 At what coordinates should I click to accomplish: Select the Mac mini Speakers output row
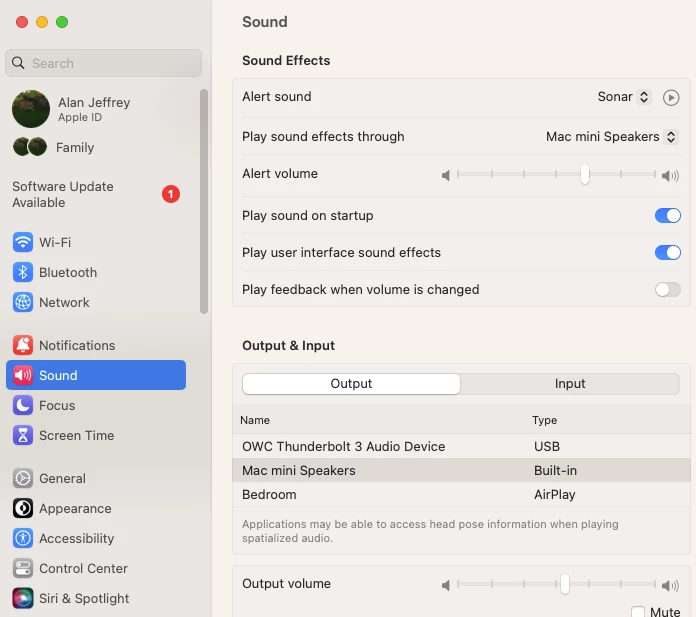461,470
